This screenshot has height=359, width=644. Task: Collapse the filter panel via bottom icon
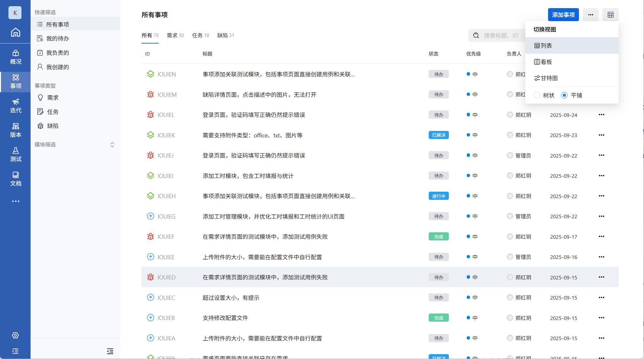coord(110,351)
